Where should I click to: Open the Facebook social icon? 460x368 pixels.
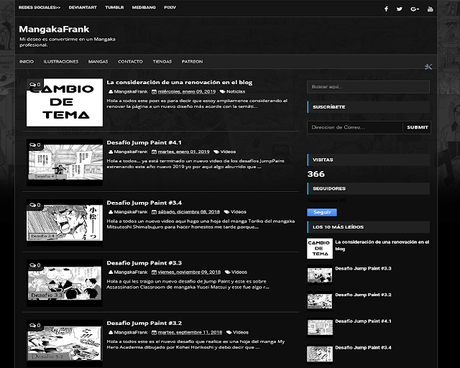(x=386, y=9)
